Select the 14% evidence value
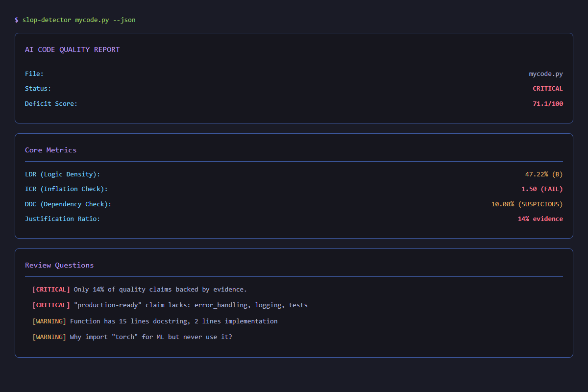 tap(540, 219)
